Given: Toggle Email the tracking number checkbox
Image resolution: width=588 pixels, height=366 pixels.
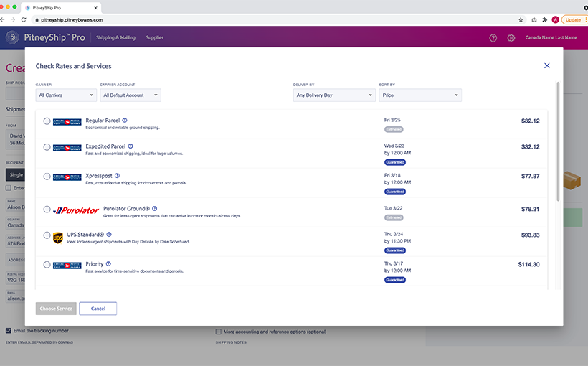Looking at the screenshot, I should pos(9,331).
